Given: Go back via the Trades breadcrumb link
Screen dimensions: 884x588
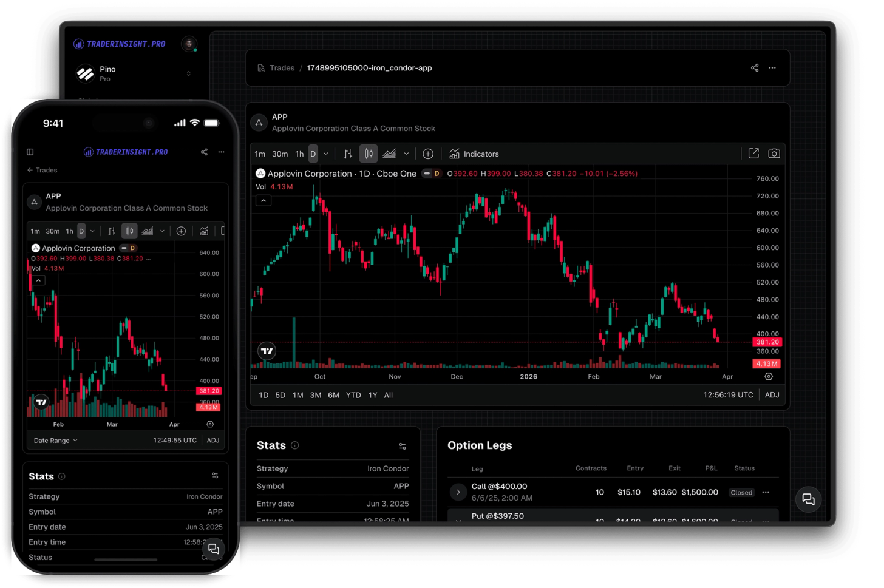Looking at the screenshot, I should (x=280, y=68).
